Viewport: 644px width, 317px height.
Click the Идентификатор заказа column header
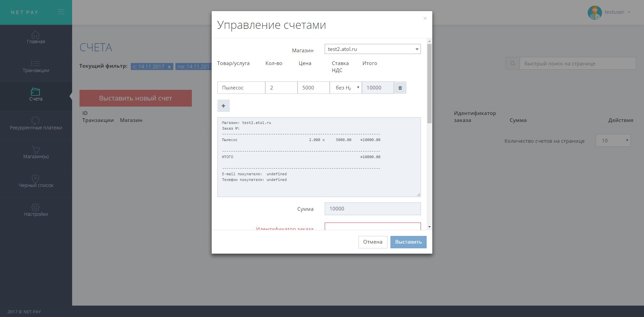475,117
